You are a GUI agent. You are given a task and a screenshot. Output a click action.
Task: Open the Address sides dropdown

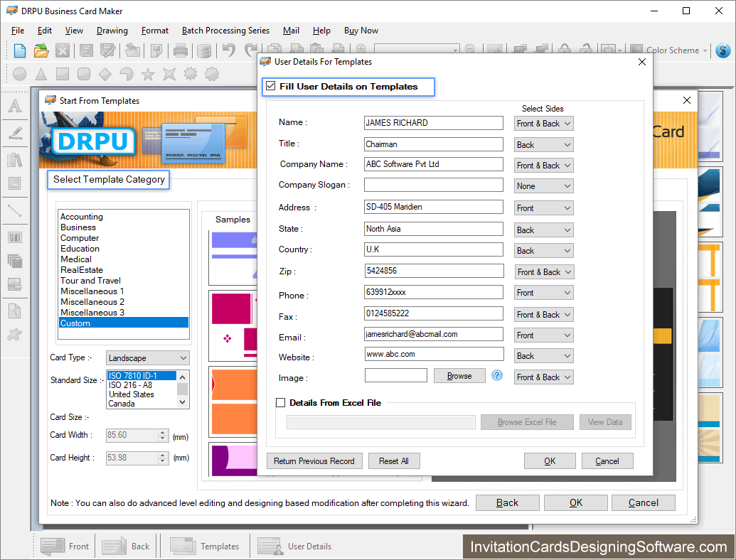coord(543,208)
